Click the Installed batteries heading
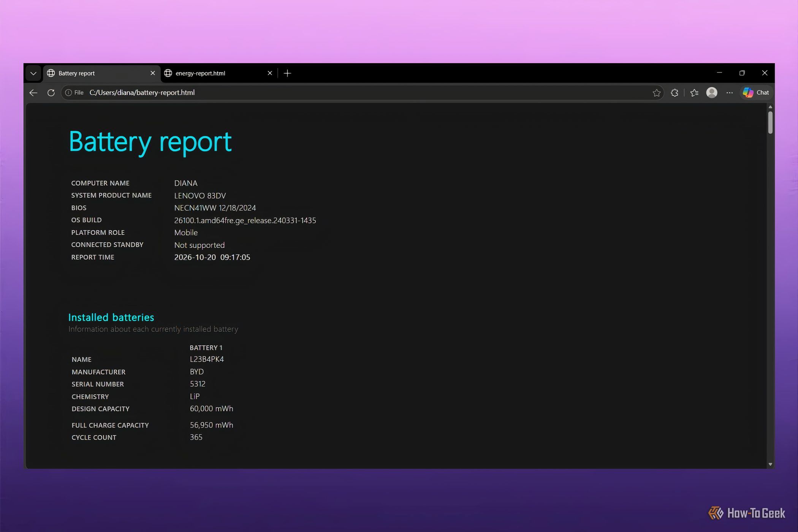The height and width of the screenshot is (532, 798). 111,317
